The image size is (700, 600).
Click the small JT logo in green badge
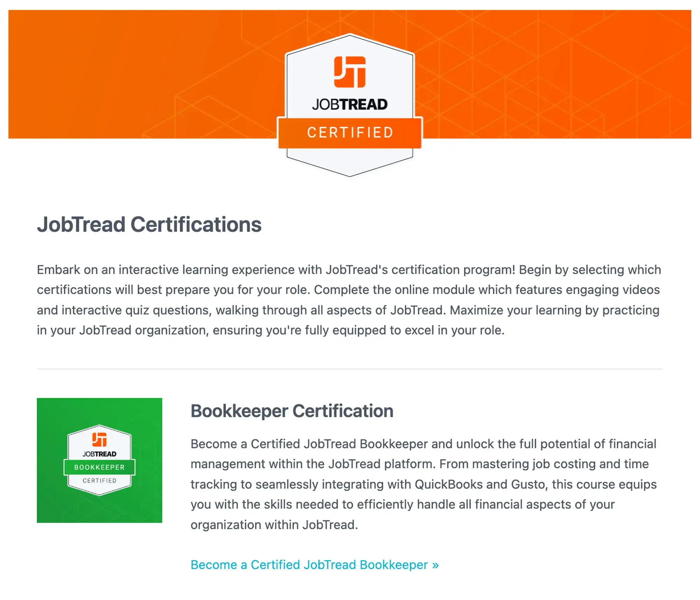pos(99,439)
